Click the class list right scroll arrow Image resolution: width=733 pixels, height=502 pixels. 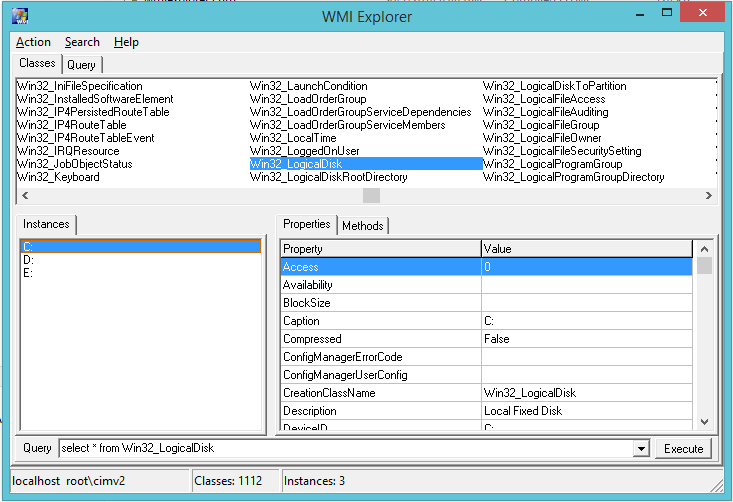click(x=709, y=195)
